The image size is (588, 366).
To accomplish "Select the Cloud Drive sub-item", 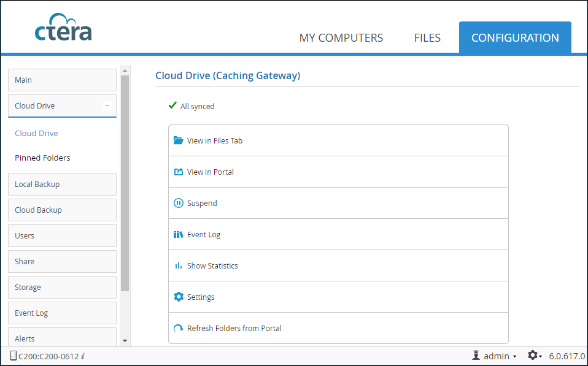I will click(x=36, y=134).
